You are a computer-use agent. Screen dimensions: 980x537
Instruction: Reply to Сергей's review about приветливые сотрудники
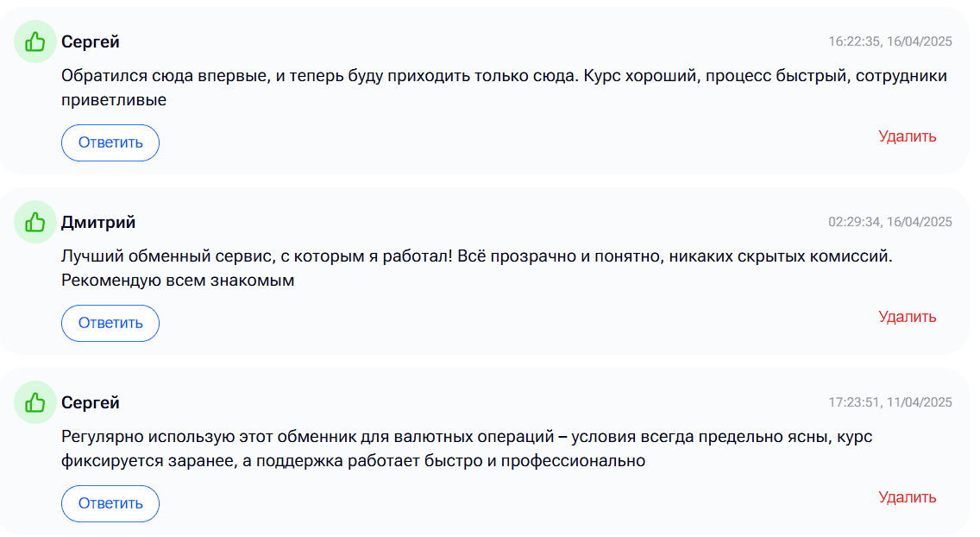[110, 142]
